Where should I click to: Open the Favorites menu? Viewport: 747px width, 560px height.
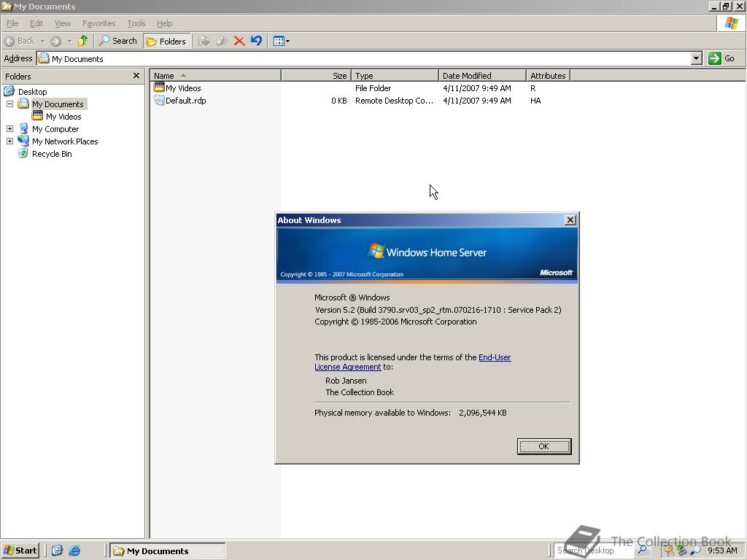pos(98,23)
